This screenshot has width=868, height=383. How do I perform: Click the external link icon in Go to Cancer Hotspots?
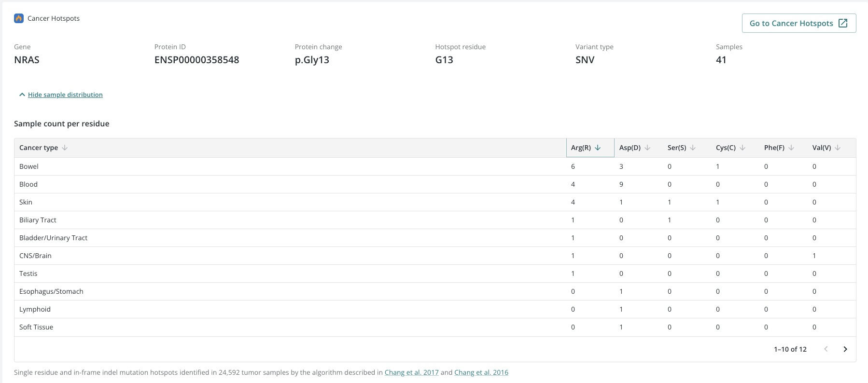[x=843, y=23]
